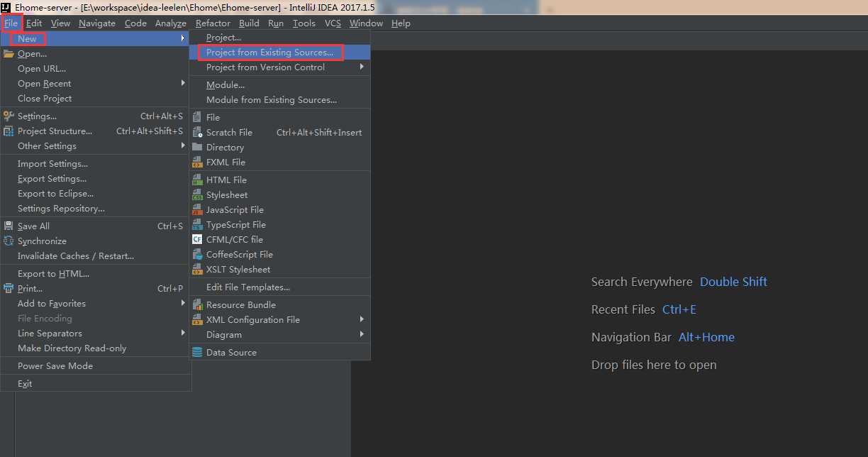Click the Settings wrench icon
This screenshot has height=457, width=868.
click(9, 116)
